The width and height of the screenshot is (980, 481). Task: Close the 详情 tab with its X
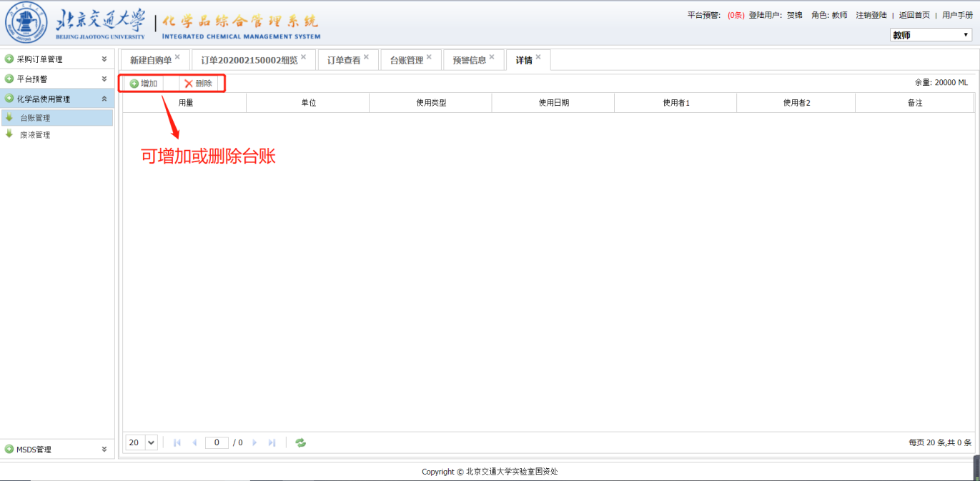(x=538, y=57)
